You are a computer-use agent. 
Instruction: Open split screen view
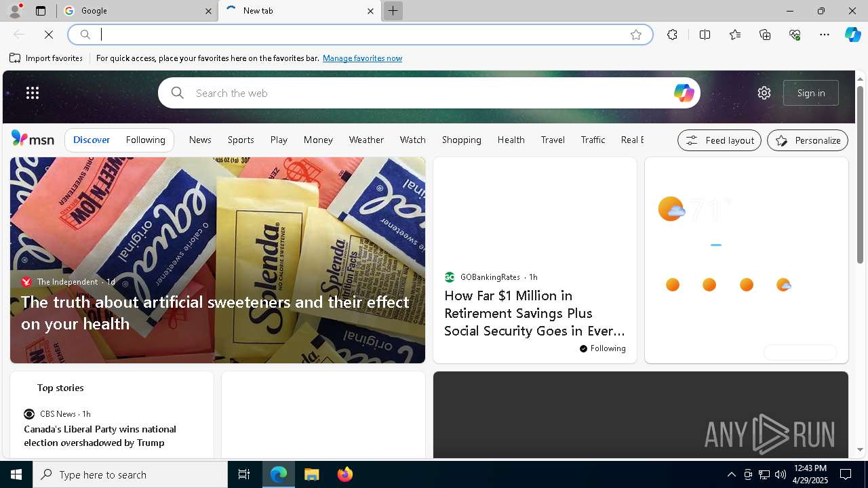point(705,35)
